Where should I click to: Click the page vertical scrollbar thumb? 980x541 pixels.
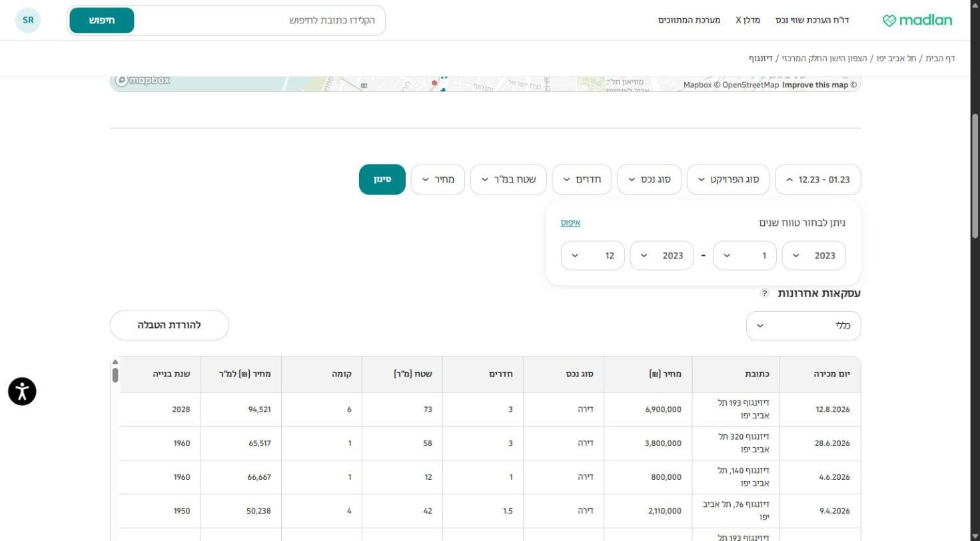click(975, 175)
